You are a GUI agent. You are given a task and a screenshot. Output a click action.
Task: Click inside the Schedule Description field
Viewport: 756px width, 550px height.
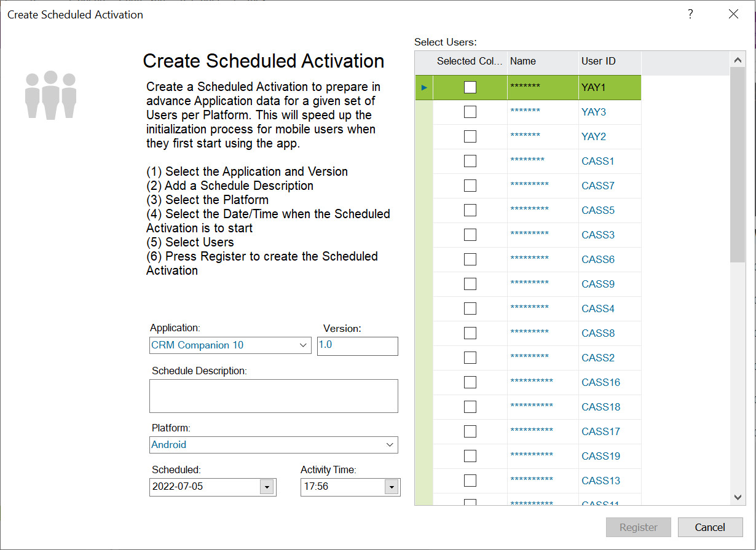[x=273, y=396]
